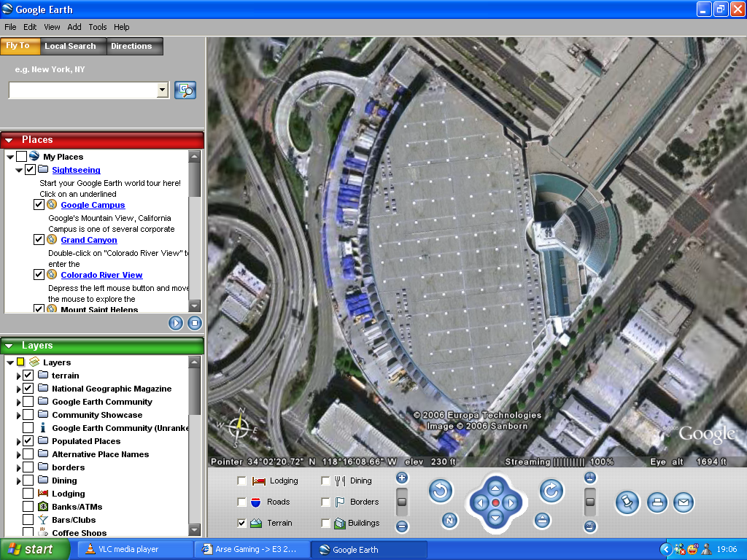
Task: Zoom in with the plus button
Action: (402, 478)
